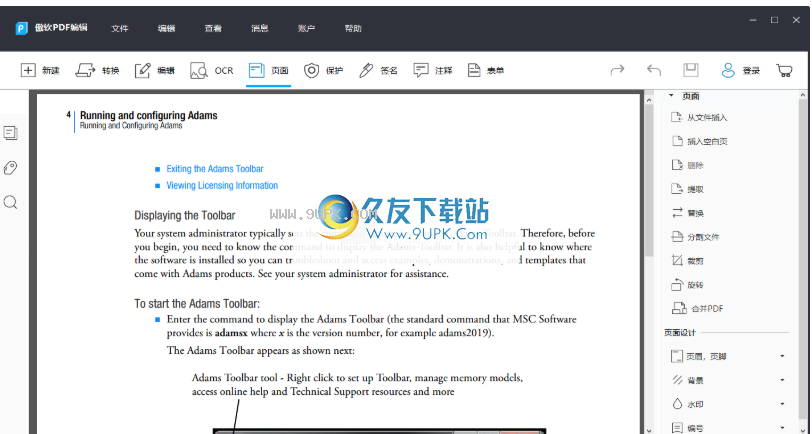
Task: Click the redo arrow icon
Action: click(x=617, y=70)
